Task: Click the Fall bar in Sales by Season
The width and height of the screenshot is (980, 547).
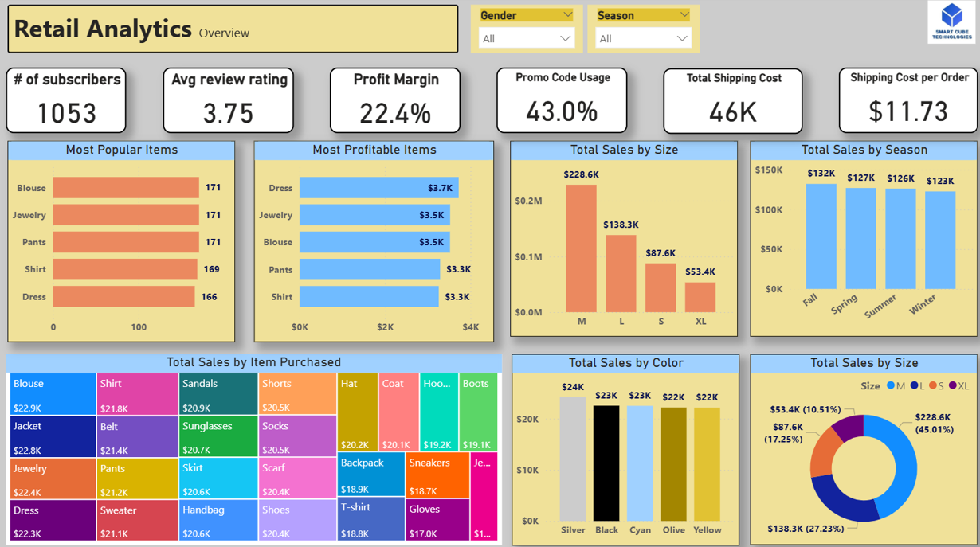Action: click(x=821, y=236)
